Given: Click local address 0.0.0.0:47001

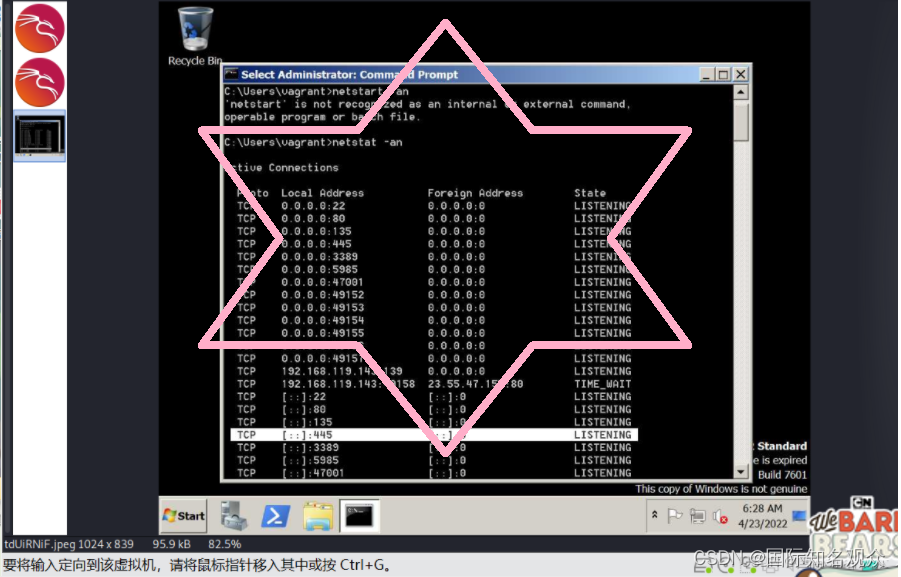Looking at the screenshot, I should 322,282.
